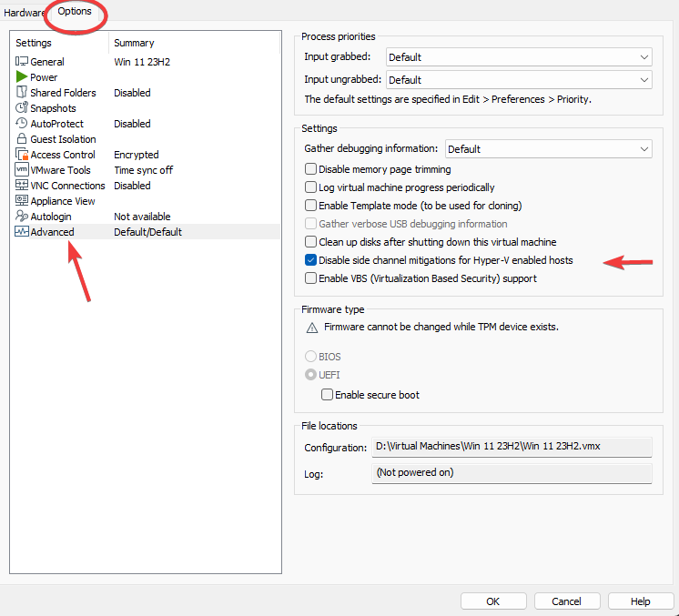This screenshot has height=616, width=679.
Task: Uncheck Disable side channel mitigations option
Action: 311,260
